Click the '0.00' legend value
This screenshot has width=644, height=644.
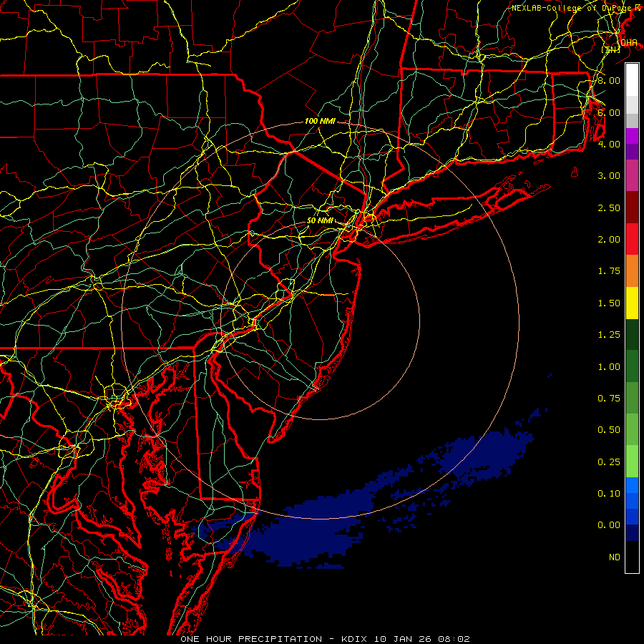point(609,525)
